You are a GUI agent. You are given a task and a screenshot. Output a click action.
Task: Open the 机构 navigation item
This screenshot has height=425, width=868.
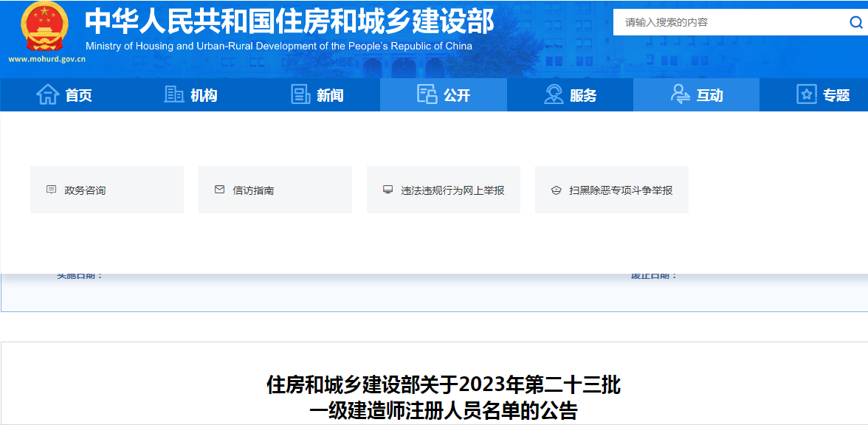click(x=190, y=95)
